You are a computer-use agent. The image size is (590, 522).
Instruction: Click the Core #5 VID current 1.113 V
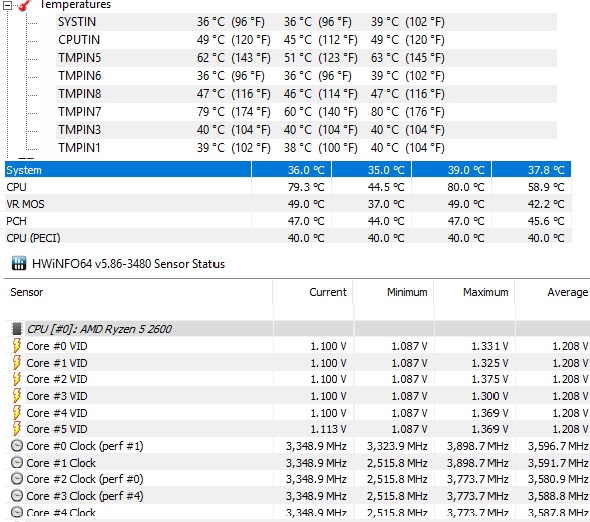click(x=328, y=429)
